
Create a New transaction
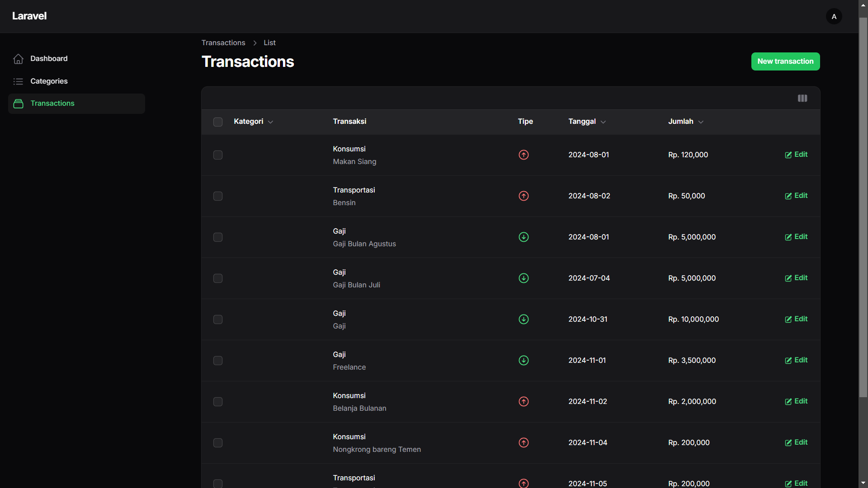tap(785, 61)
